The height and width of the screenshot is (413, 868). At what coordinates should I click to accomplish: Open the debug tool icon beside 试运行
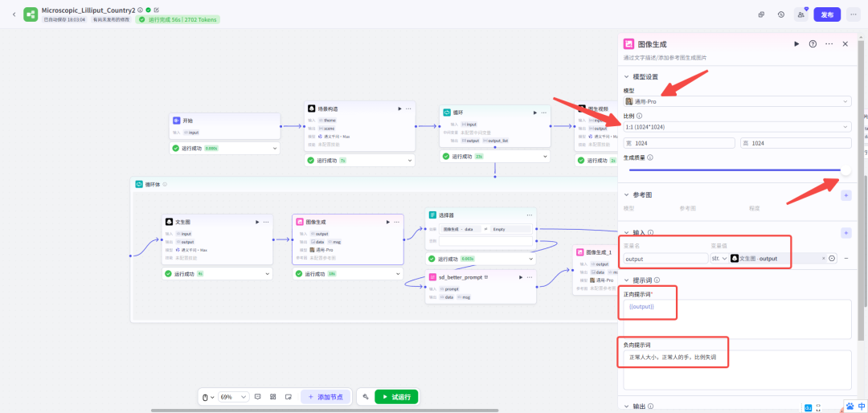[366, 397]
